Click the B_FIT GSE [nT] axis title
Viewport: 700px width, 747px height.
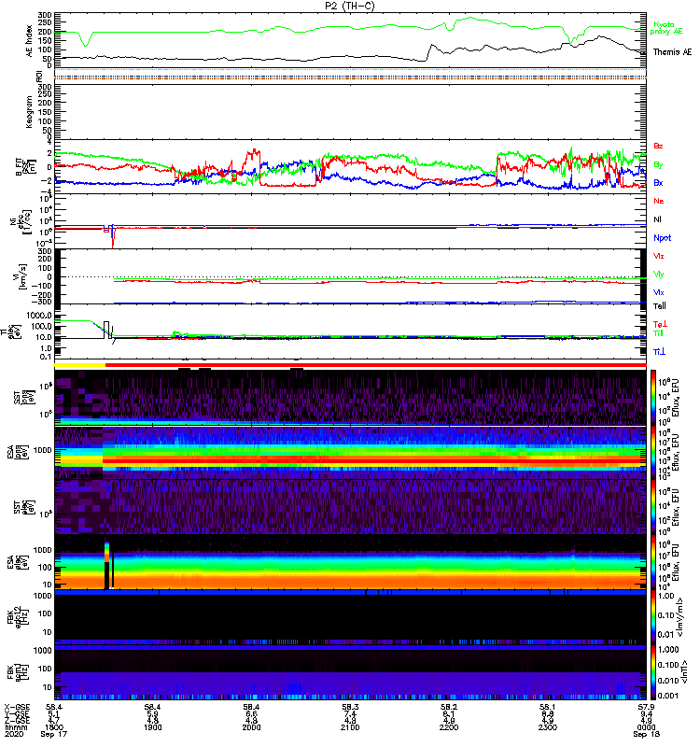coord(26,167)
